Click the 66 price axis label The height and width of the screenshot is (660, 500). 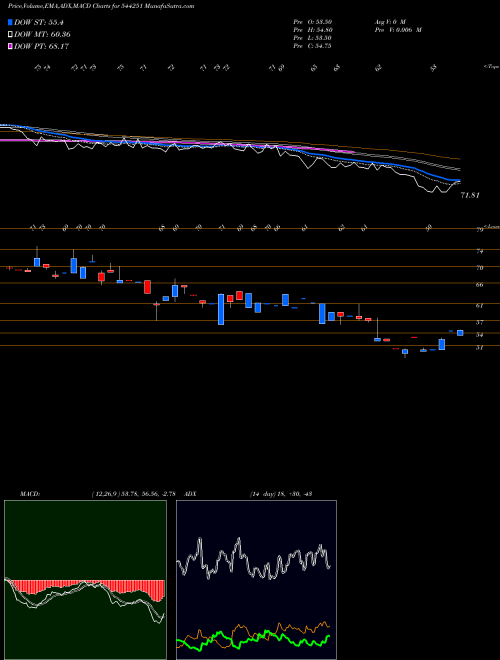[479, 285]
